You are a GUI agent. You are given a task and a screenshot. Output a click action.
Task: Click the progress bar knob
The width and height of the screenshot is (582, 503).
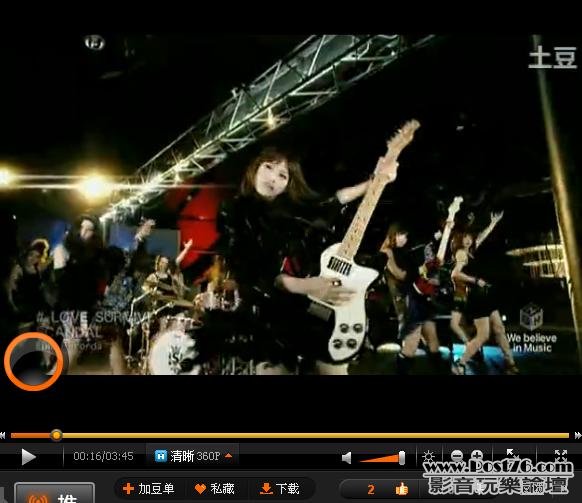pyautogui.click(x=56, y=435)
